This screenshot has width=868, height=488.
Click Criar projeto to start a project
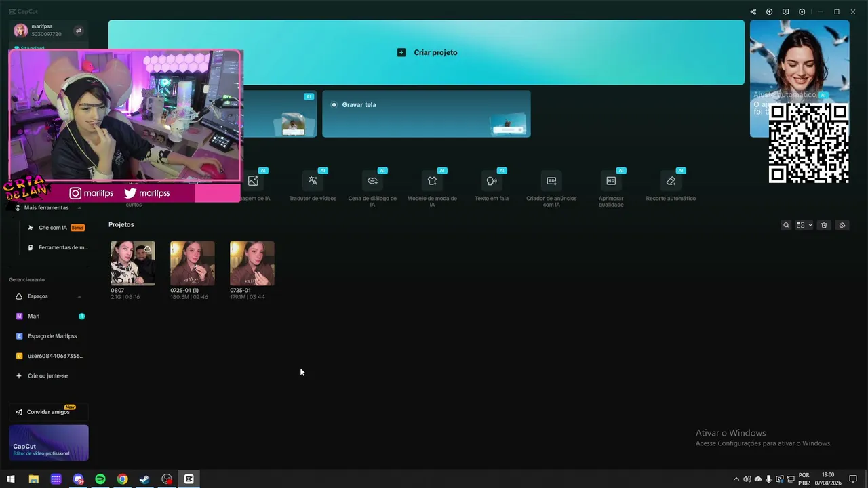click(427, 52)
